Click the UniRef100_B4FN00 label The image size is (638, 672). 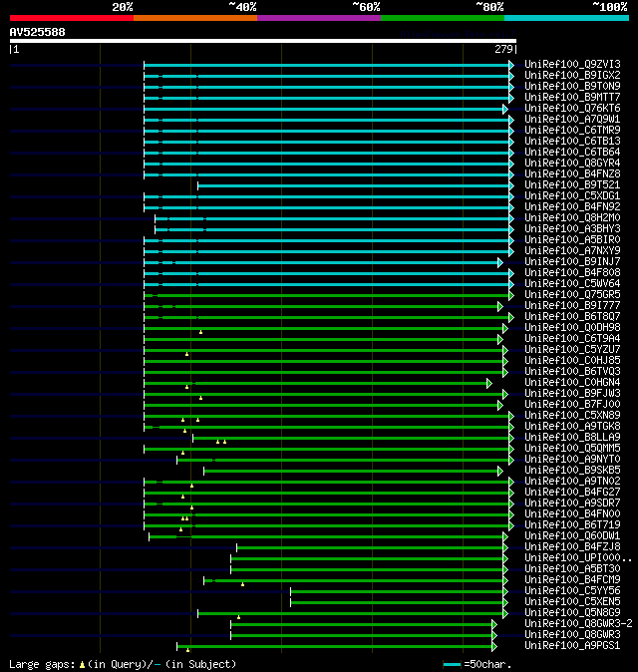(x=572, y=514)
